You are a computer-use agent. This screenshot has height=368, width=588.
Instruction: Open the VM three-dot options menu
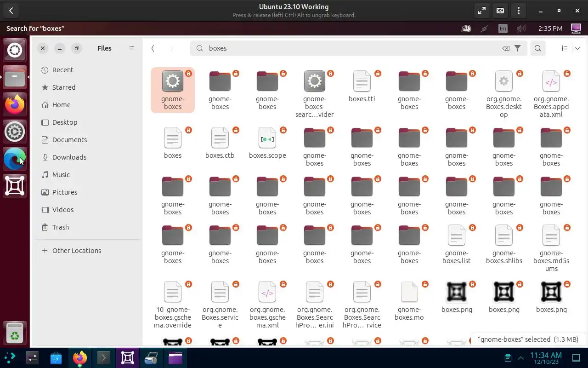click(x=519, y=11)
